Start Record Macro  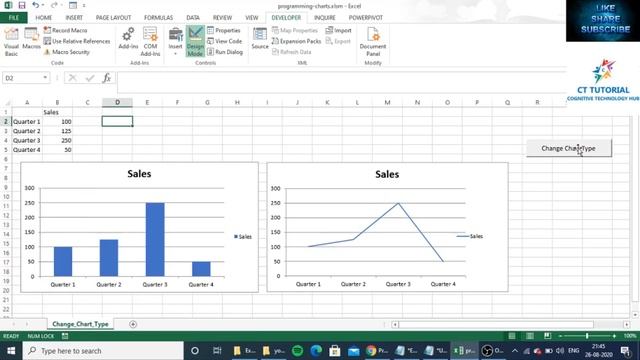click(x=65, y=30)
